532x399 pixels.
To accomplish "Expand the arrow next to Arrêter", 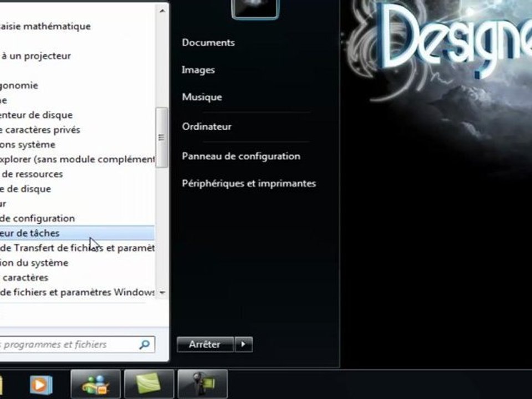I will (x=244, y=344).
